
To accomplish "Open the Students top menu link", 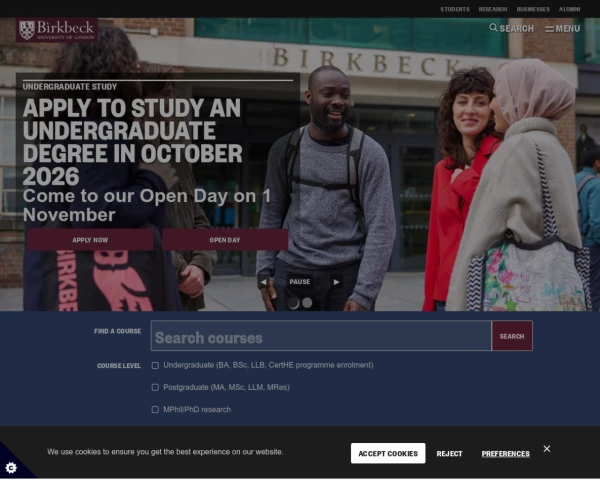I will [455, 9].
